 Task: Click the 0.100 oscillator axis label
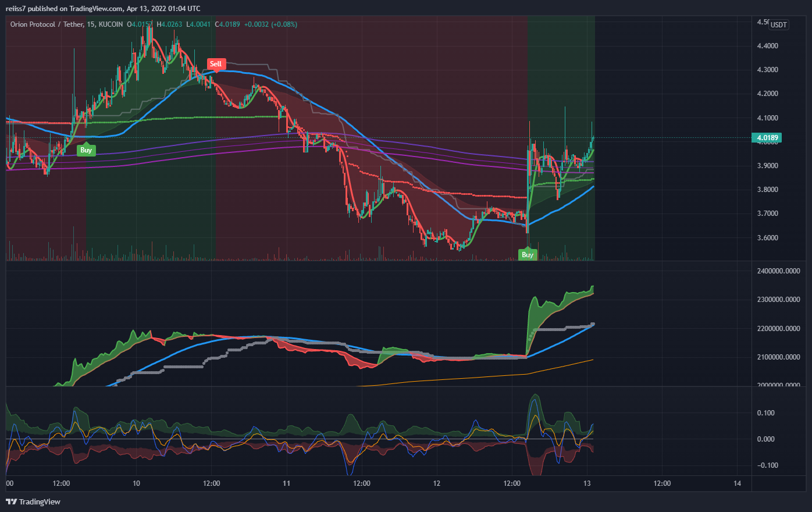coord(765,413)
